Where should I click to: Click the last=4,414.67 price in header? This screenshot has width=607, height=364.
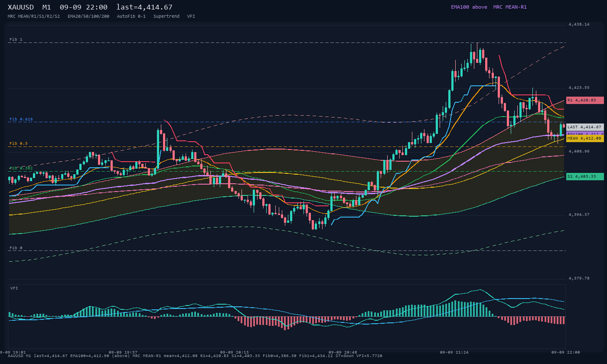click(x=144, y=7)
